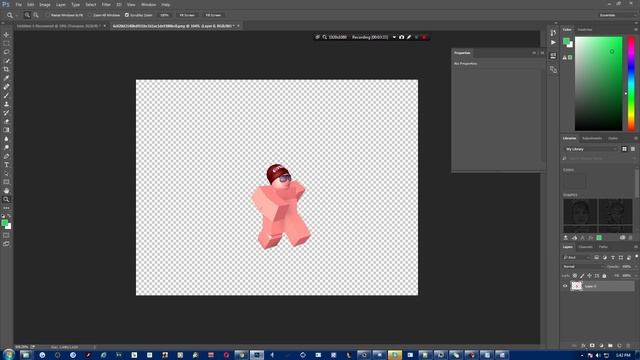Toggle lock position icon
The image size is (640, 360).
589,276
